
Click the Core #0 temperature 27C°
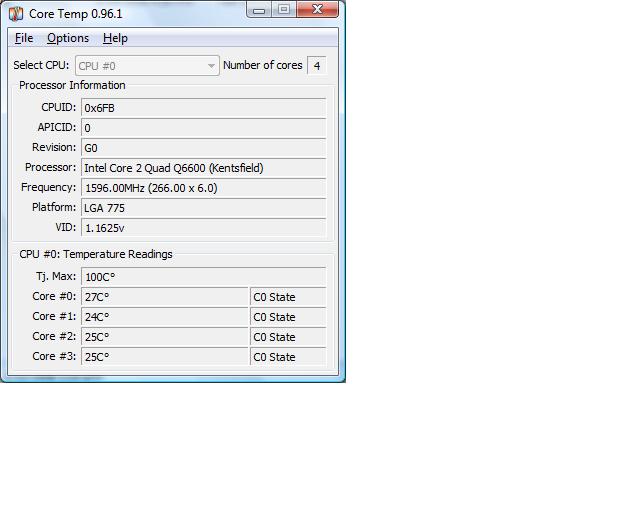165,297
